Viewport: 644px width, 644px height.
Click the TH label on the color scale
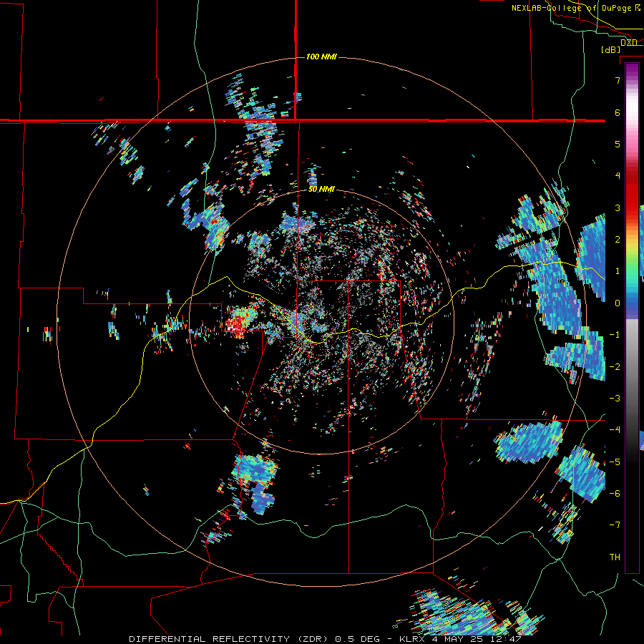(615, 557)
